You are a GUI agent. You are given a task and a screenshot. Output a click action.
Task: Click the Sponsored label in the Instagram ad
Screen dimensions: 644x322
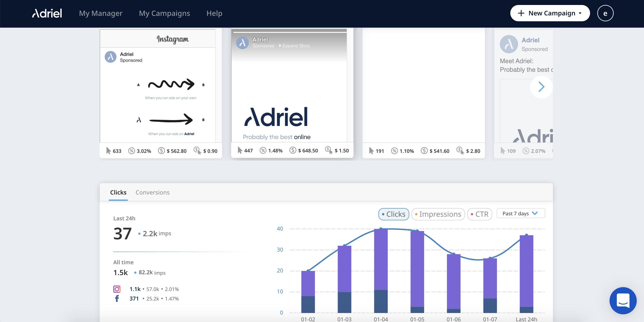131,60
